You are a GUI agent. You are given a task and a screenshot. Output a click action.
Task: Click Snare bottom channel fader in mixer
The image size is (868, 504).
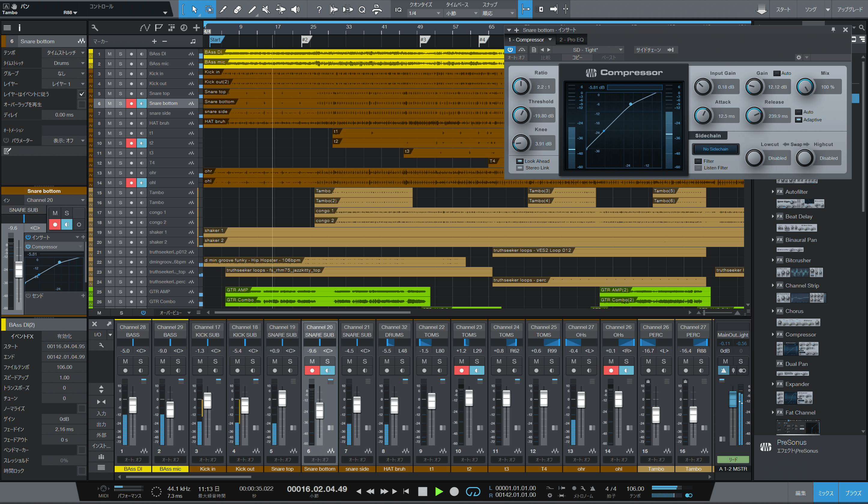[x=319, y=410]
